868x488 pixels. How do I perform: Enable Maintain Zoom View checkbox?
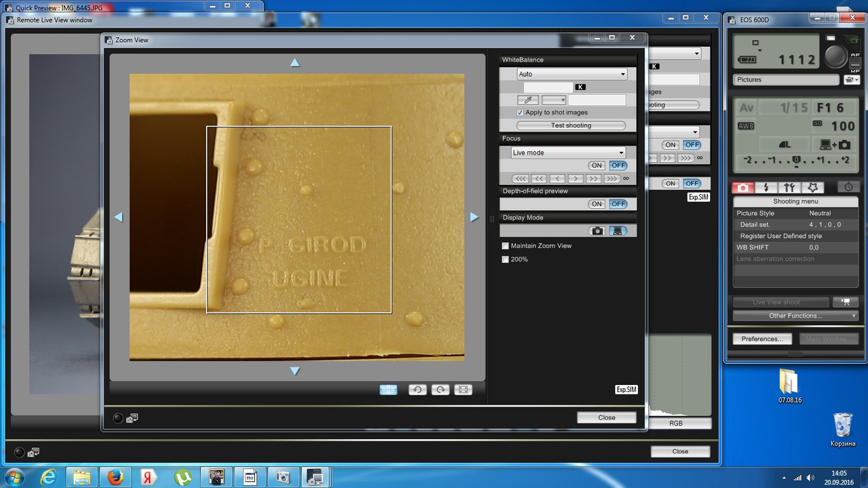point(505,245)
